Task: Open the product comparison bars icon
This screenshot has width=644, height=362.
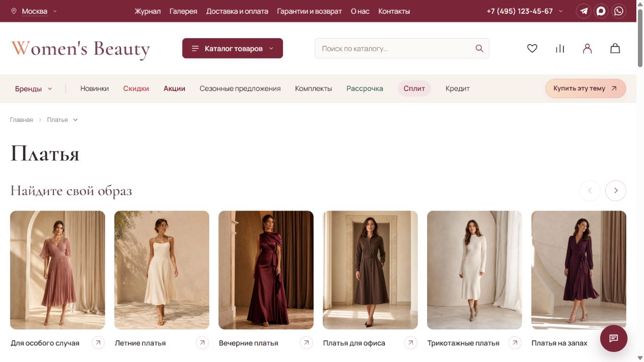Action: 560,48
